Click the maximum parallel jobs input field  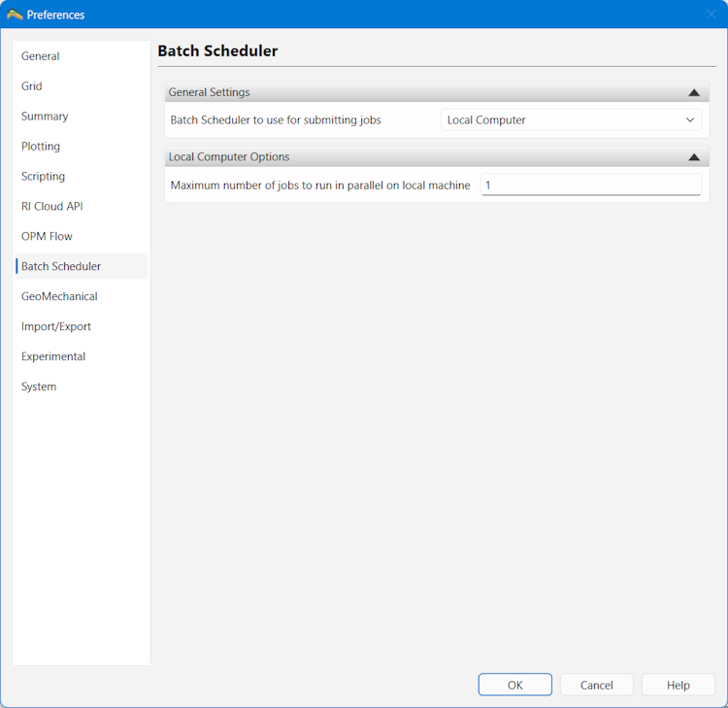point(591,185)
